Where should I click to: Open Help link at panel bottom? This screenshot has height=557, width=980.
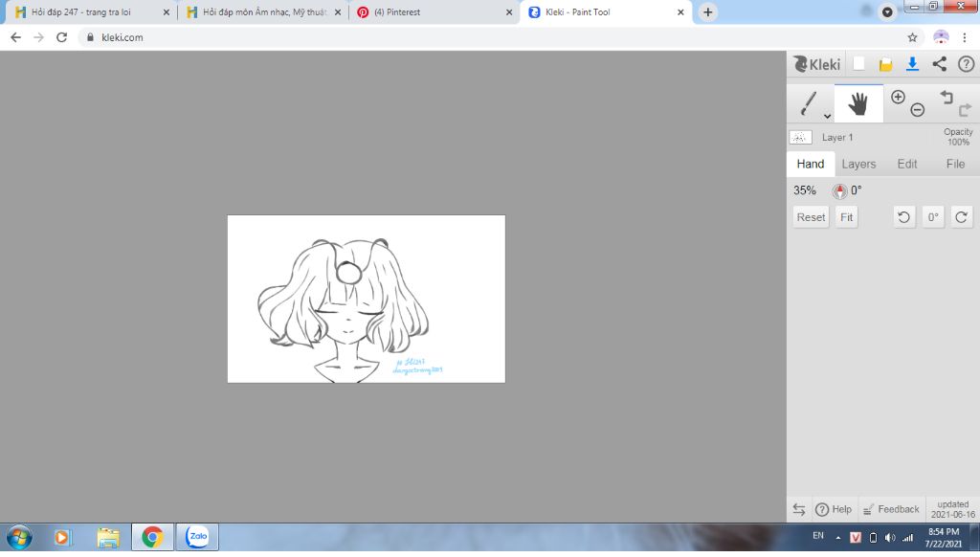834,509
